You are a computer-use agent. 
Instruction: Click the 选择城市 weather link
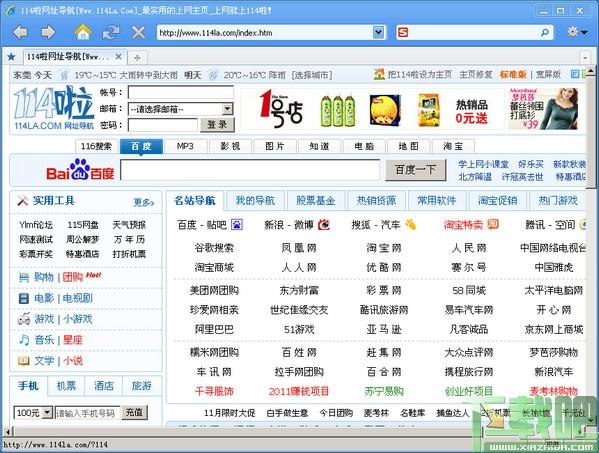pos(312,75)
